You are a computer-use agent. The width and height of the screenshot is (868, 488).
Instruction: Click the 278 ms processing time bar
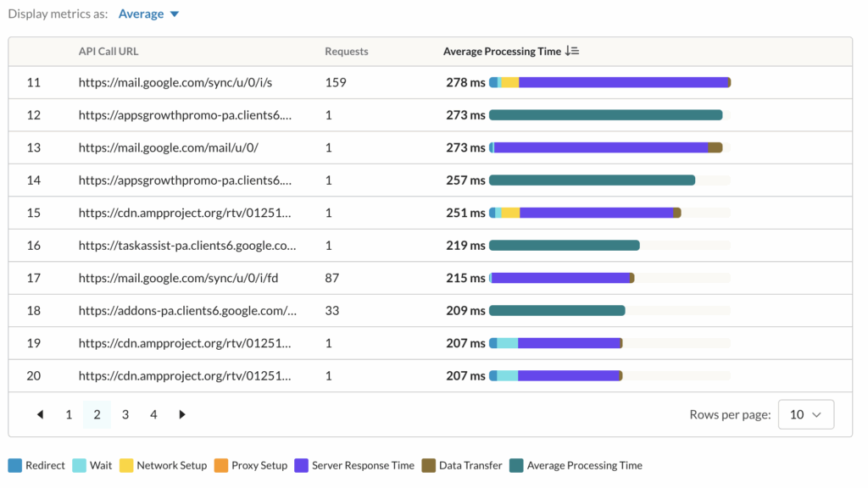coord(609,83)
